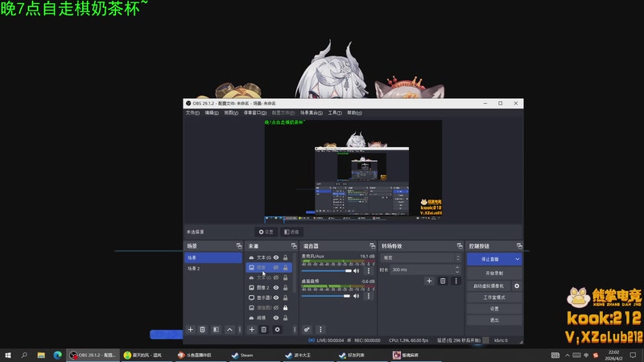Click the 停止直播 button
The width and height of the screenshot is (644, 362).
pos(490,259)
